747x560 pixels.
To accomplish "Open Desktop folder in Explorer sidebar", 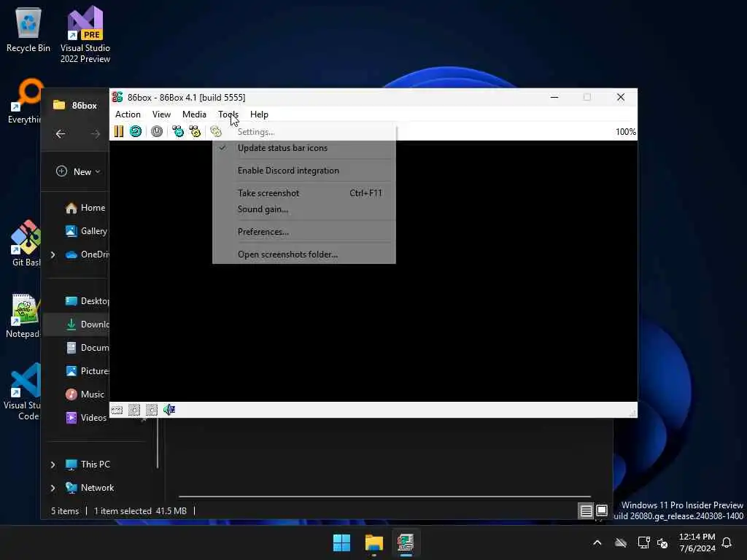I will 88,301.
